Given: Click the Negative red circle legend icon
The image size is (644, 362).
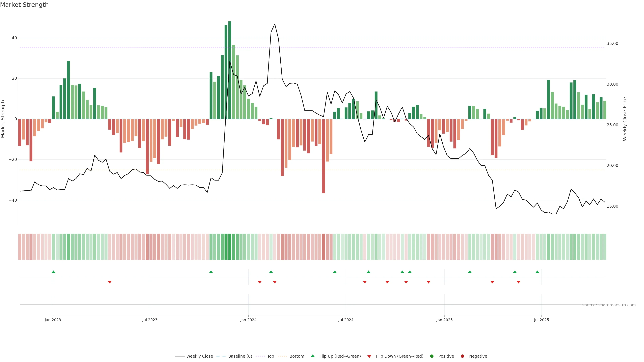Looking at the screenshot, I should coord(462,356).
